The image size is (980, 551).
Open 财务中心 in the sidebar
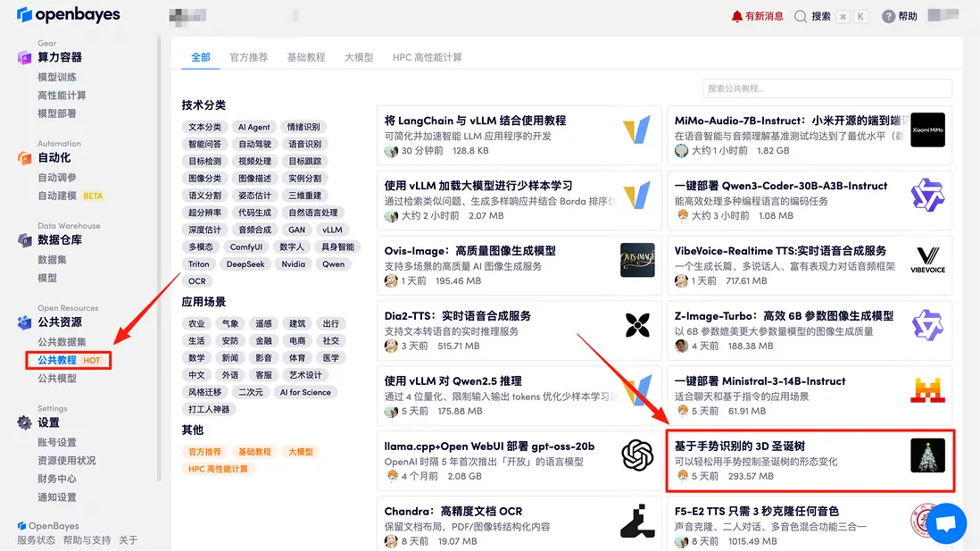point(57,479)
